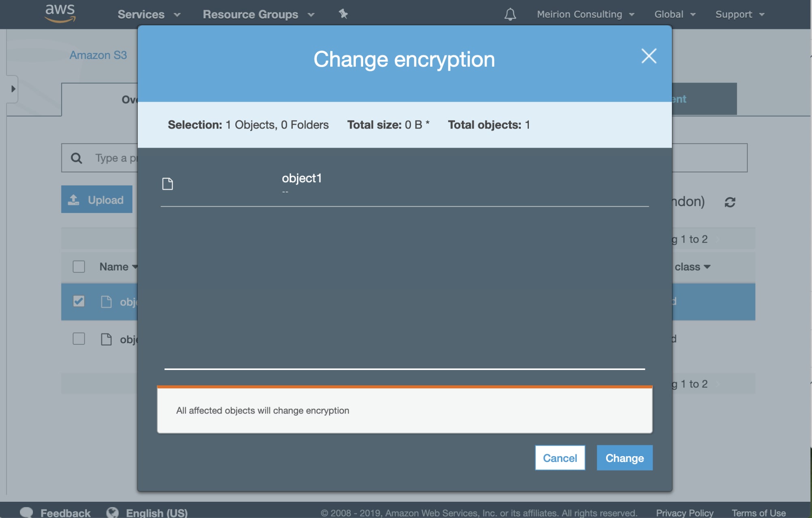Click the refresh icon
This screenshot has height=518, width=812.
(730, 202)
